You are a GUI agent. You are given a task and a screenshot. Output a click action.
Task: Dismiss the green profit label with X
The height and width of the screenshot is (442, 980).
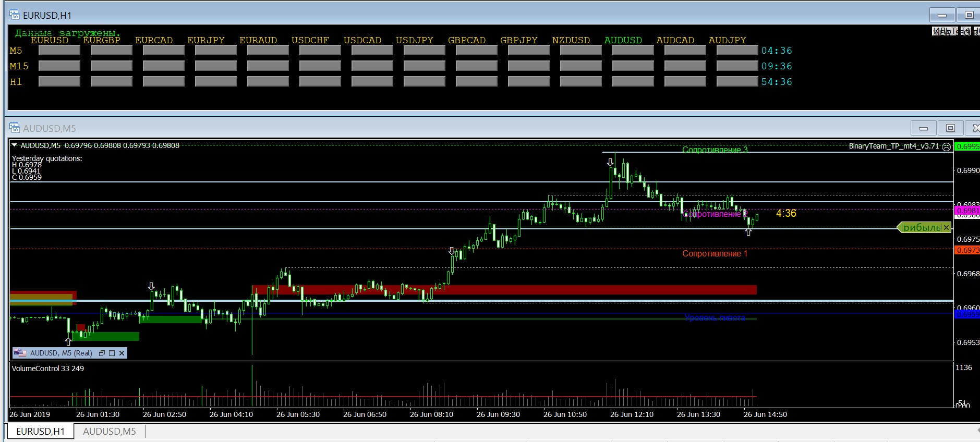[946, 228]
